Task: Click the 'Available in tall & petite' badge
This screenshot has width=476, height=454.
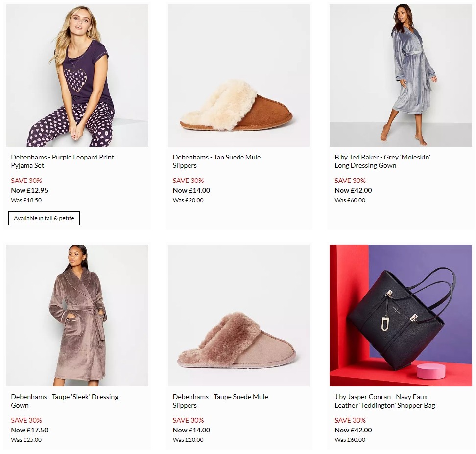Action: pos(44,218)
